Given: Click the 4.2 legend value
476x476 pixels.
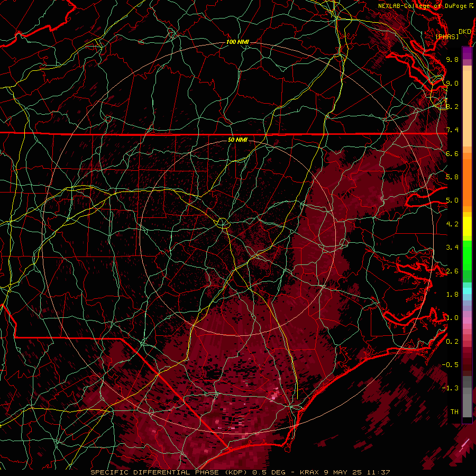Looking at the screenshot, I should pyautogui.click(x=452, y=224).
